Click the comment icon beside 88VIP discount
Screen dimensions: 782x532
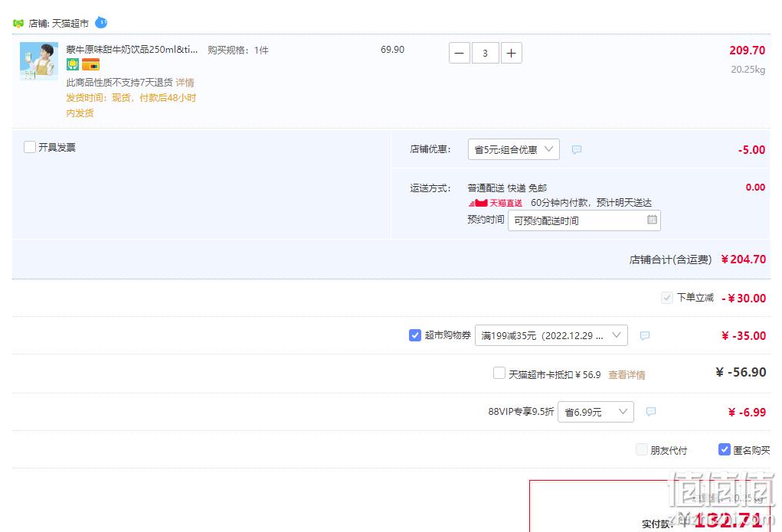coord(651,411)
